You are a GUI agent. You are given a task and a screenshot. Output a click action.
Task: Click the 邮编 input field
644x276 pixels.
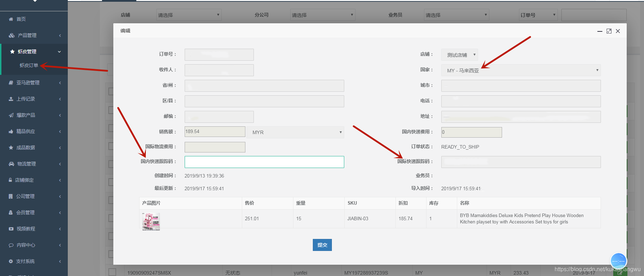(x=219, y=117)
